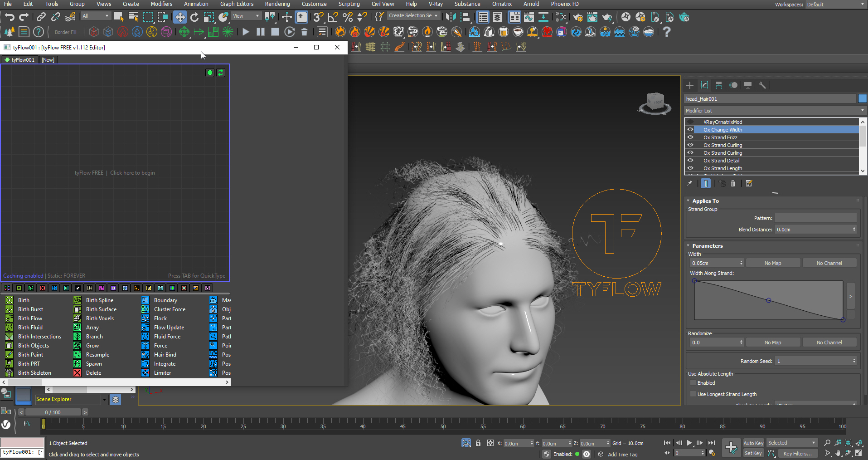The width and height of the screenshot is (868, 460).
Task: Open the Create Selection Set dropdown
Action: [413, 15]
